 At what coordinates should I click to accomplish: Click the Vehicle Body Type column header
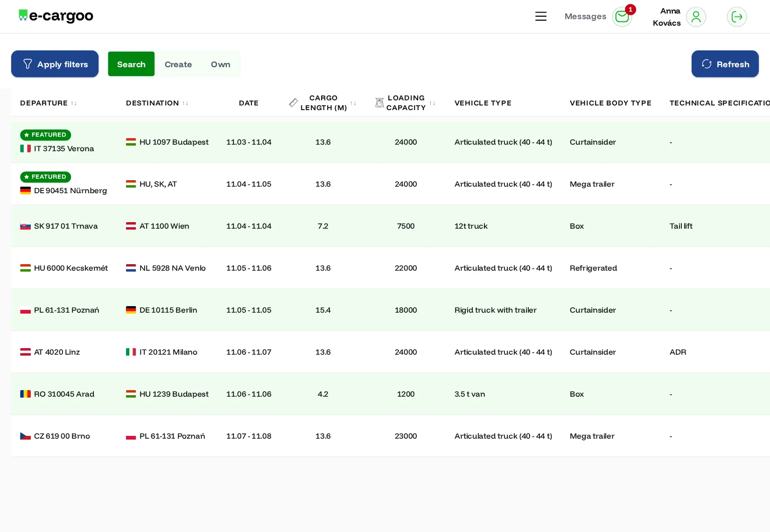tap(610, 103)
